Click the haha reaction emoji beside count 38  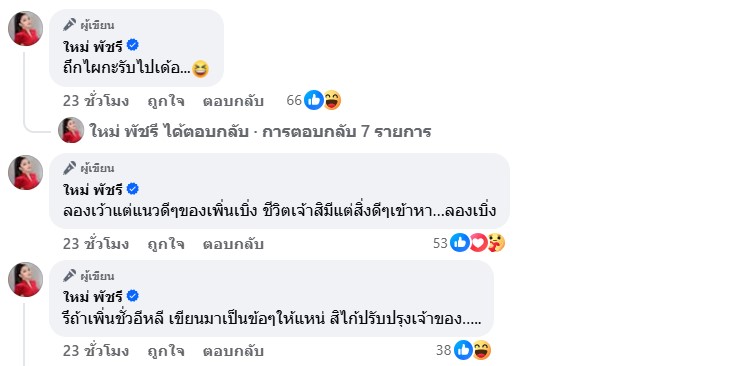click(481, 350)
